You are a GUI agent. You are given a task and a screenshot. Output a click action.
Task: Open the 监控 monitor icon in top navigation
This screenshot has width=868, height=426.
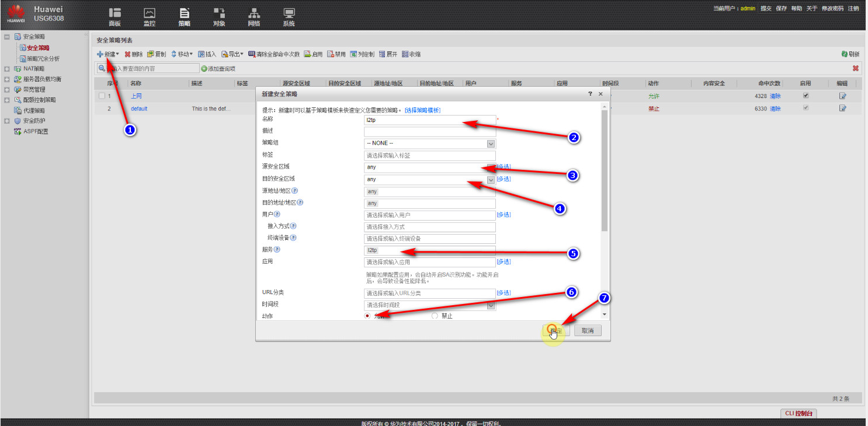150,13
